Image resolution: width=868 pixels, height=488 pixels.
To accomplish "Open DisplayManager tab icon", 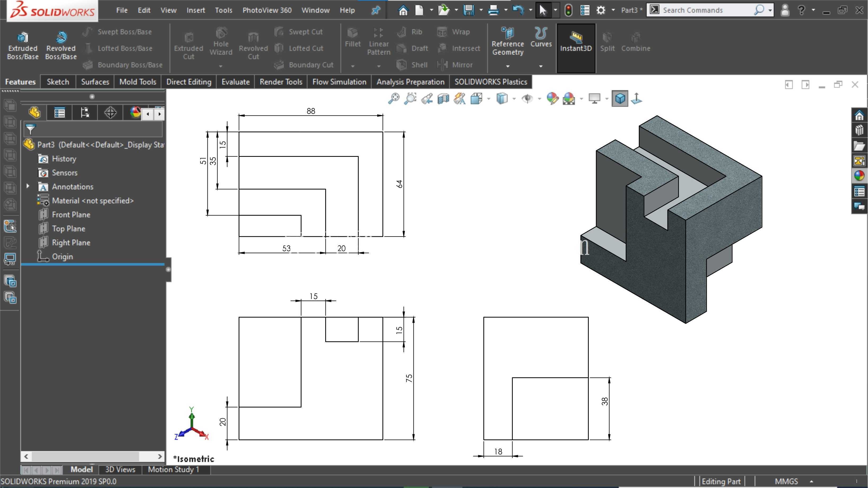I will tap(135, 112).
